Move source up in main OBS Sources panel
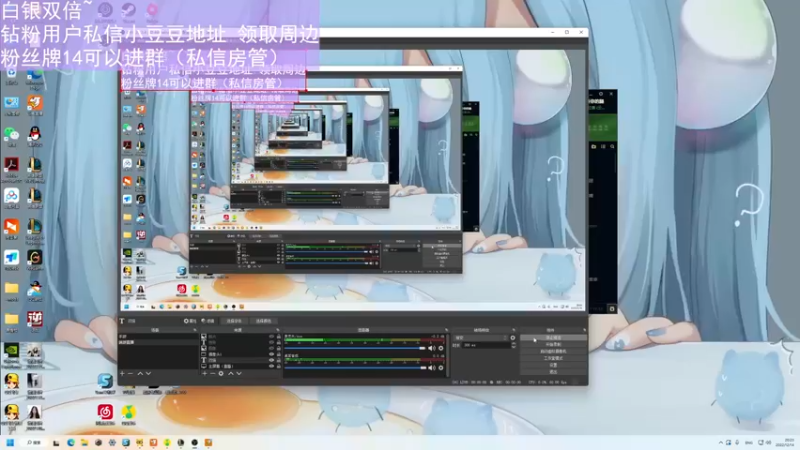The width and height of the screenshot is (800, 450). (231, 373)
